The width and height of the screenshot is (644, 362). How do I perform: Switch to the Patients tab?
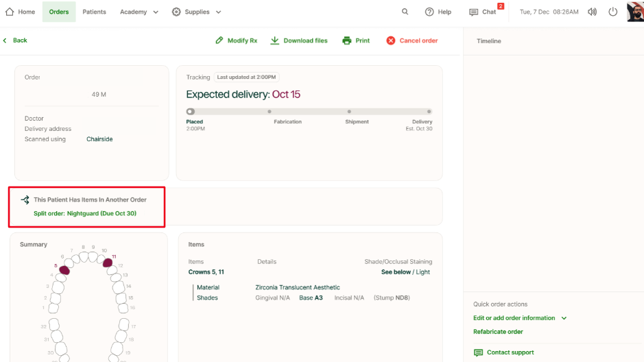click(x=94, y=12)
